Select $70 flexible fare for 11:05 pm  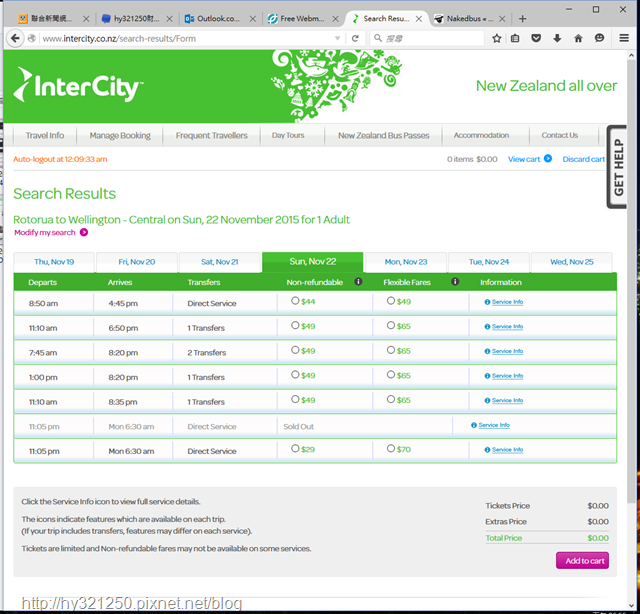tap(391, 449)
